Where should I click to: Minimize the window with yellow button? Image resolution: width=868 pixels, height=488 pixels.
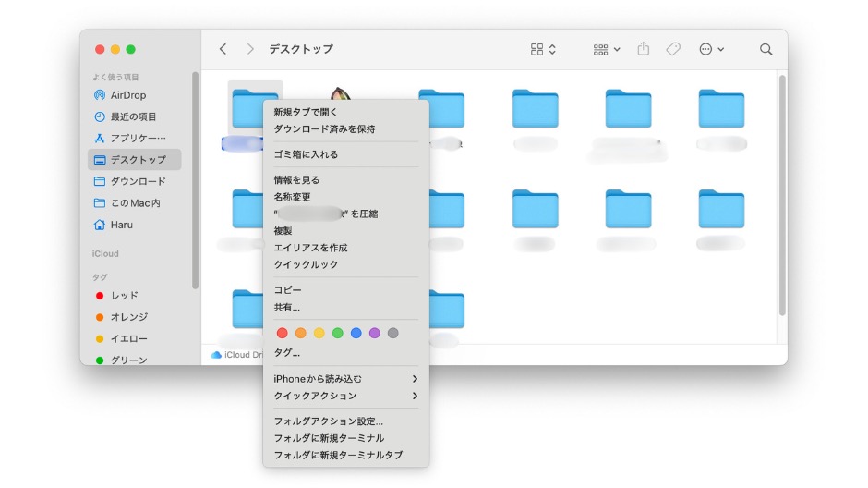(x=115, y=49)
